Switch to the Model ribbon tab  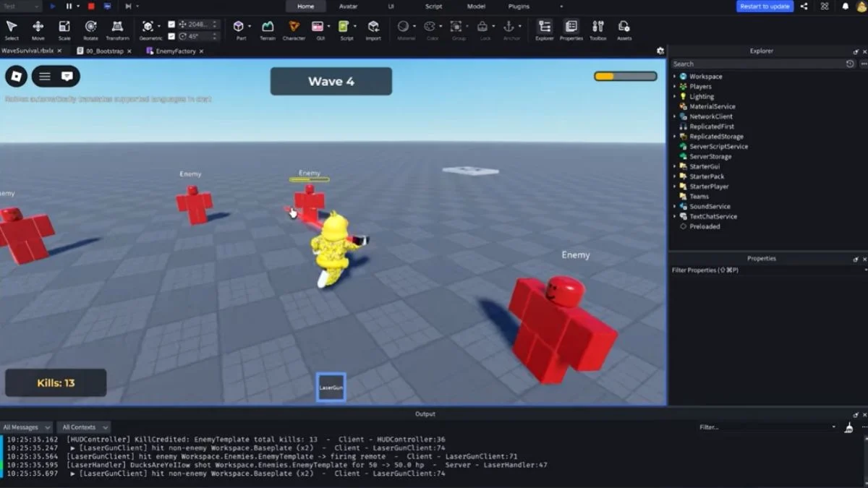(476, 6)
